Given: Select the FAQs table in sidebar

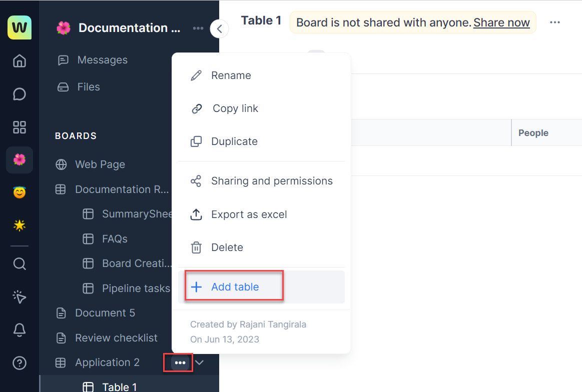Looking at the screenshot, I should click(x=115, y=239).
